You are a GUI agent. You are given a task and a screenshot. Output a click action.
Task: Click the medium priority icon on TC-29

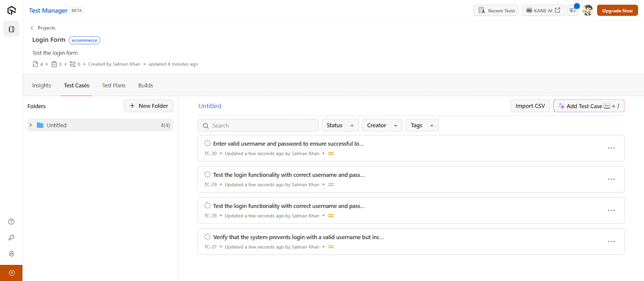331,185
